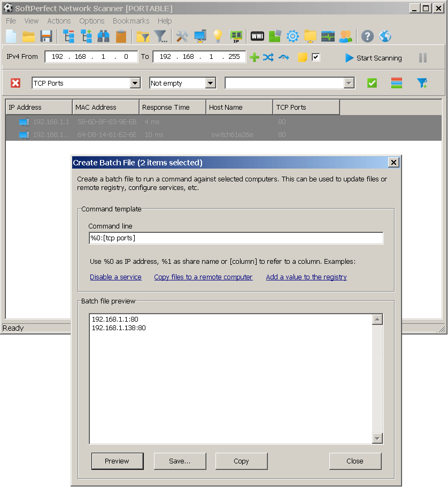Click the Save... button
Screen dimensions: 448x487
(x=180, y=461)
